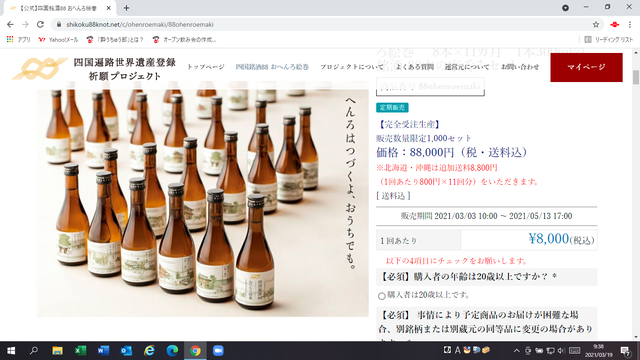This screenshot has width=640, height=360.
Task: Open よくある質問 menu item
Action: click(414, 67)
